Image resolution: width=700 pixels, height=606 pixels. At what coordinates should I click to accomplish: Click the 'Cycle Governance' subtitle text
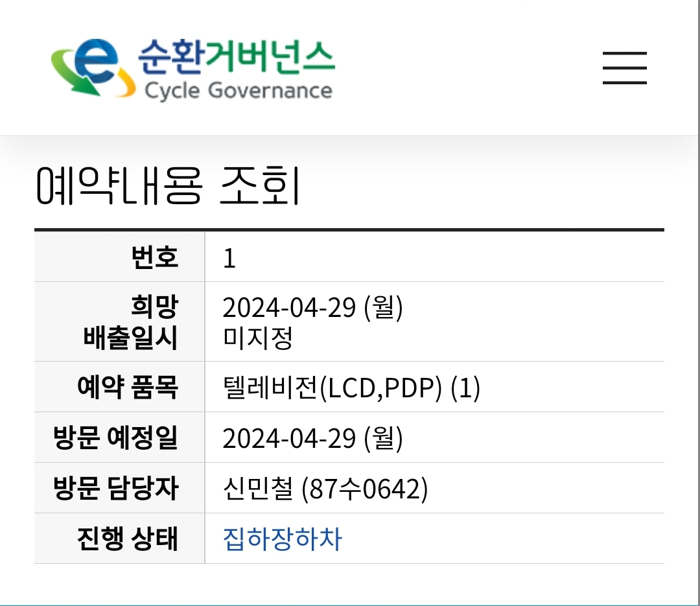[238, 90]
